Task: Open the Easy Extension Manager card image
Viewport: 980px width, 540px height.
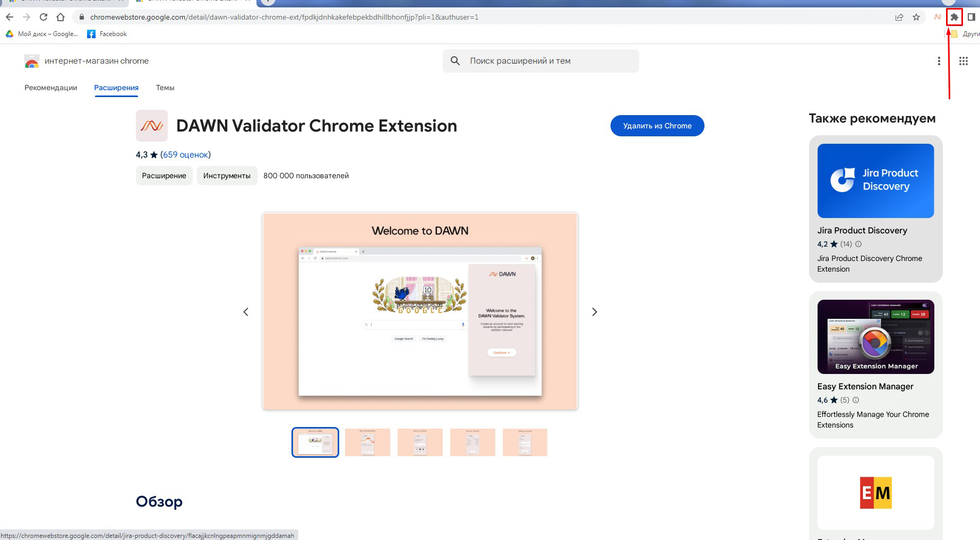Action: point(875,337)
